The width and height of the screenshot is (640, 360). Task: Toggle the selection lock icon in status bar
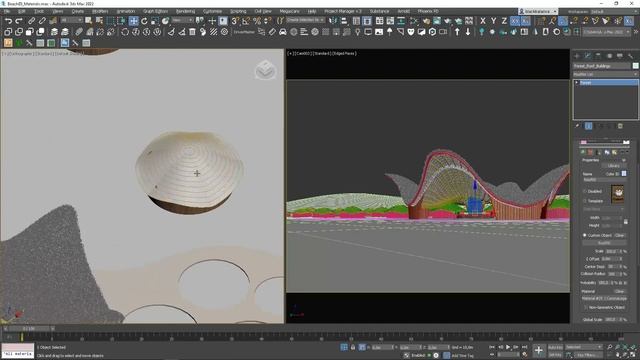point(353,347)
